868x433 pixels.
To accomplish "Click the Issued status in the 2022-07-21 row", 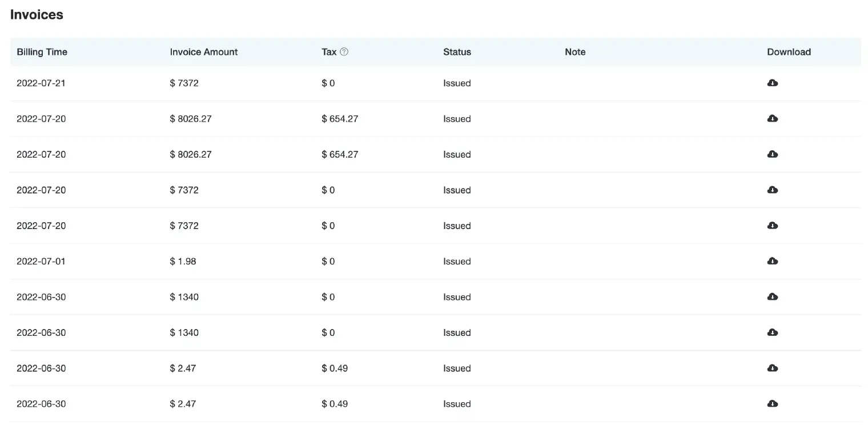I will click(x=457, y=83).
